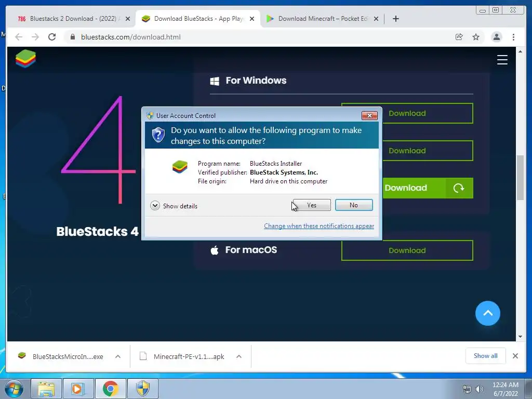This screenshot has width=532, height=399.
Task: Click the Chrome icon in the taskbar
Action: (110, 389)
